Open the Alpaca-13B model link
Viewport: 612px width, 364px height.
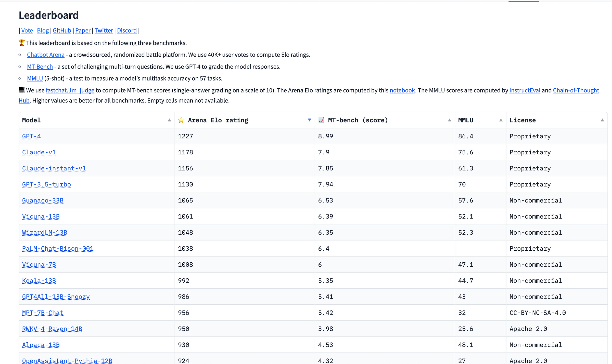tap(41, 345)
